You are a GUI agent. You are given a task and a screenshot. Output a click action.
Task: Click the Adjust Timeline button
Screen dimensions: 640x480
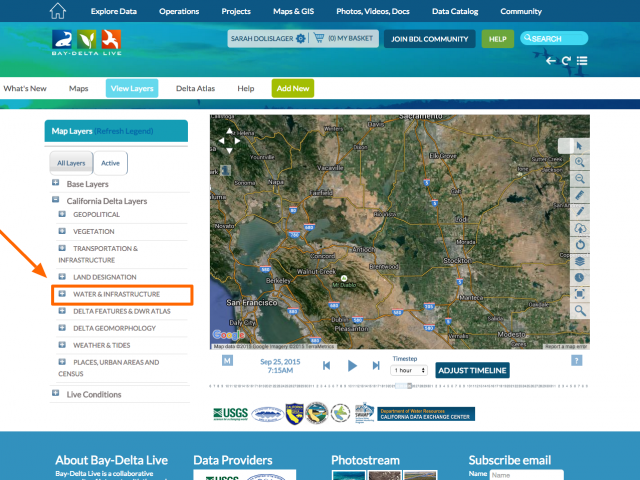click(x=472, y=370)
